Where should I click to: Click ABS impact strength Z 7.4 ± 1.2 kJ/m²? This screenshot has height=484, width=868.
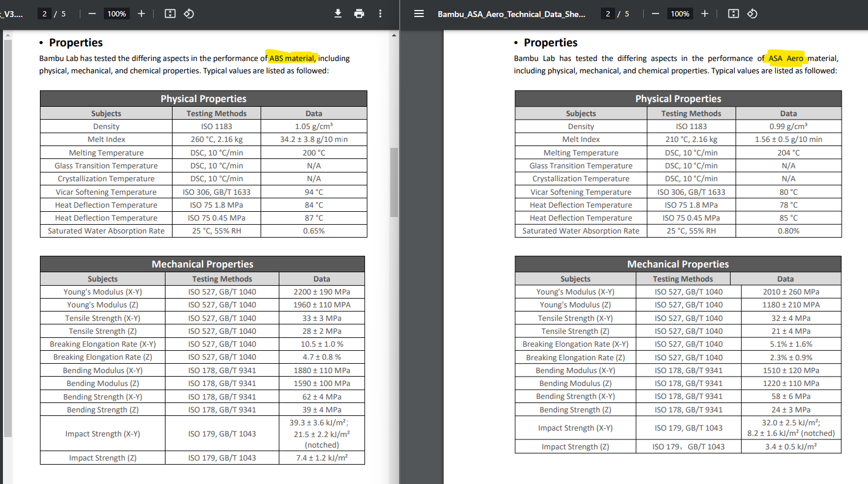pyautogui.click(x=322, y=458)
